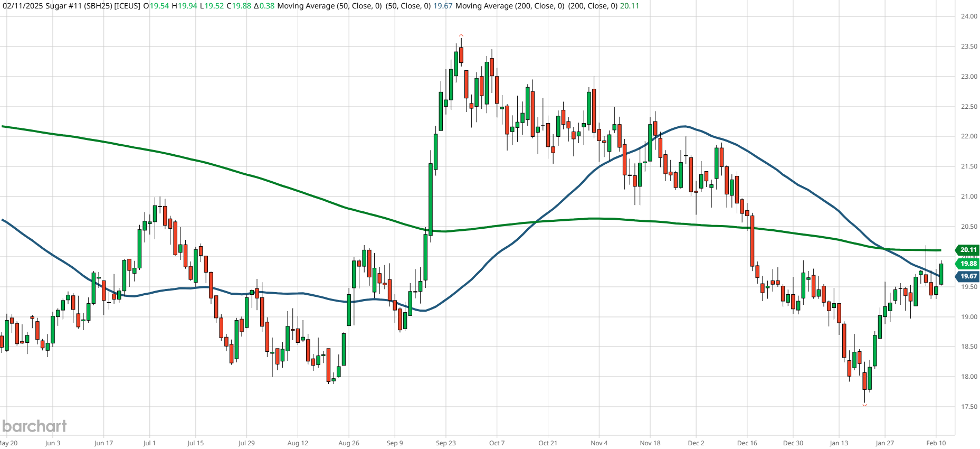Click the Aug 26 date label
The image size is (980, 449).
coord(349,443)
